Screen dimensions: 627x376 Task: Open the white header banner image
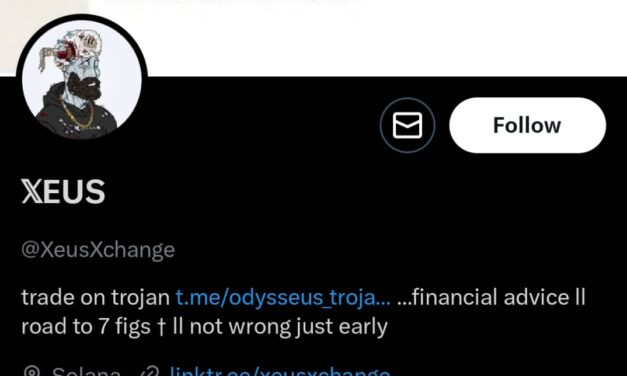(357, 38)
